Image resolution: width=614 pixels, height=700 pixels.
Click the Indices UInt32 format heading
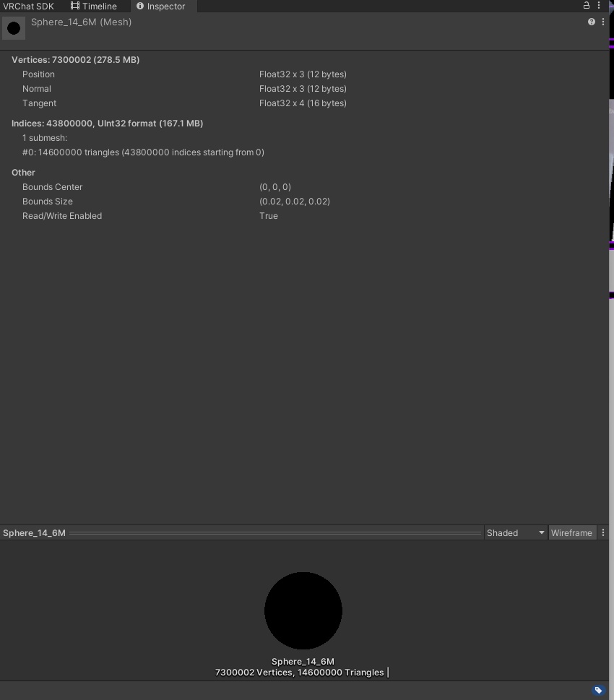pos(107,124)
